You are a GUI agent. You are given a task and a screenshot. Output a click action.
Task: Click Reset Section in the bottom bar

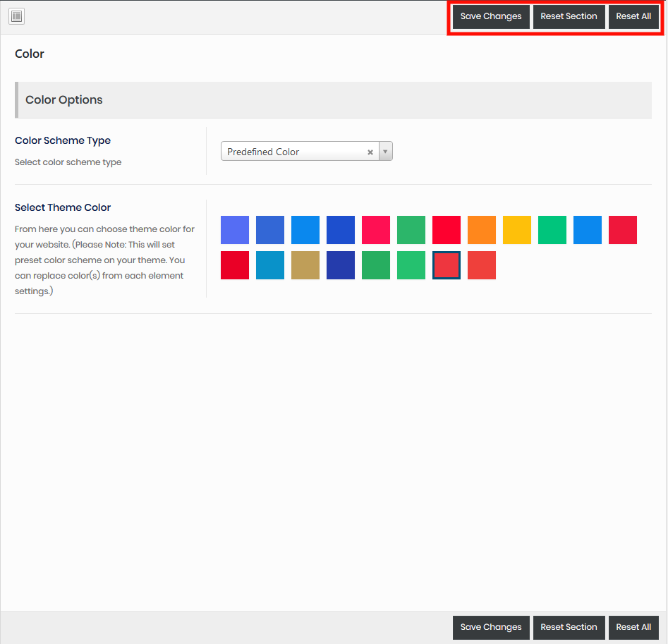coord(569,627)
